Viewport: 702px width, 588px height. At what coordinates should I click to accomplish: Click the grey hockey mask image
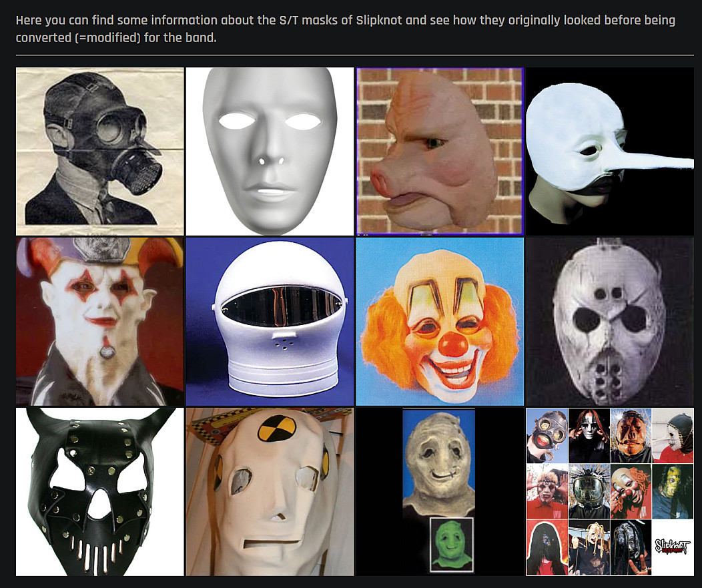610,321
